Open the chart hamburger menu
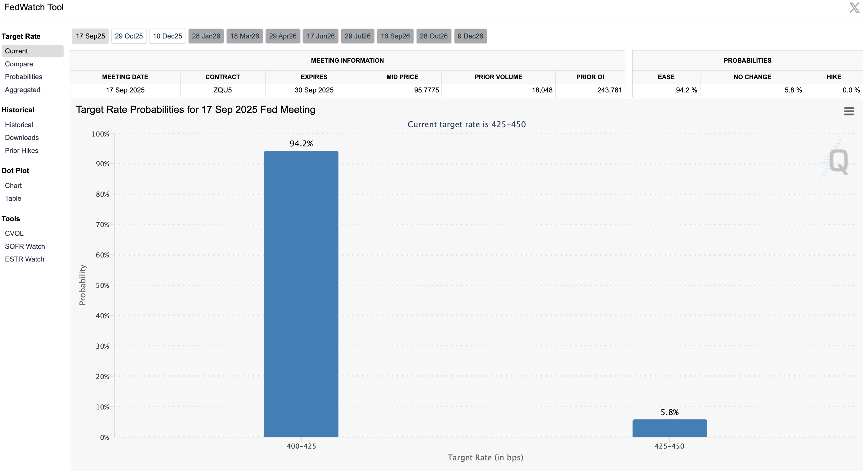868x474 pixels. coord(848,111)
